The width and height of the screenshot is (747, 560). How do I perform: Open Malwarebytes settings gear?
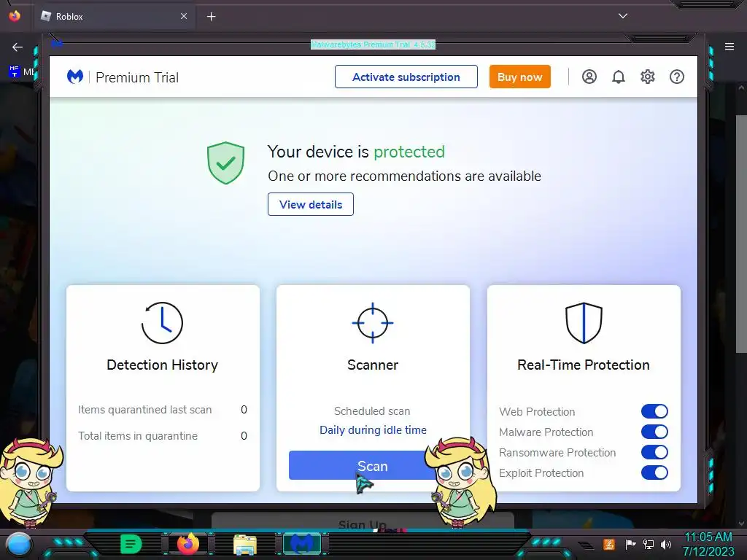648,77
